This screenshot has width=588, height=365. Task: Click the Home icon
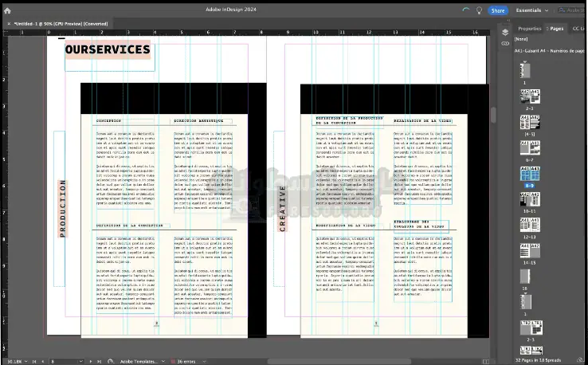(7, 10)
